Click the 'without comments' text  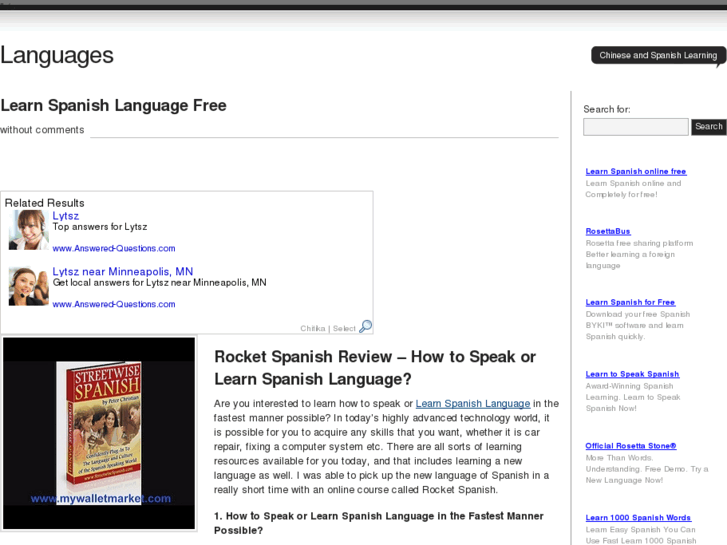click(x=42, y=130)
